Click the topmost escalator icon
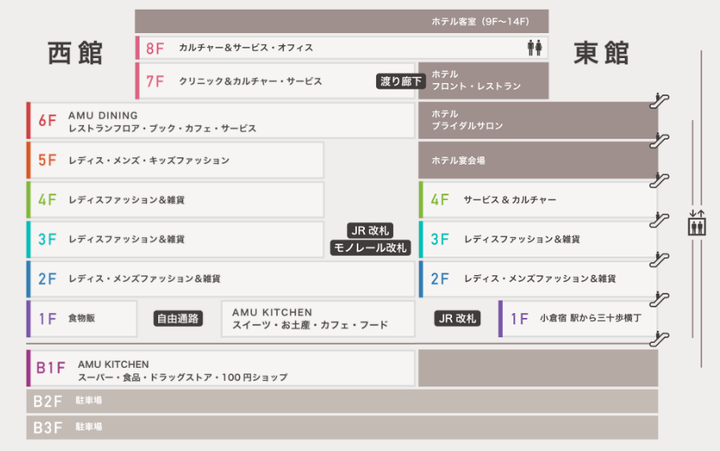This screenshot has height=451, width=720. [659, 100]
